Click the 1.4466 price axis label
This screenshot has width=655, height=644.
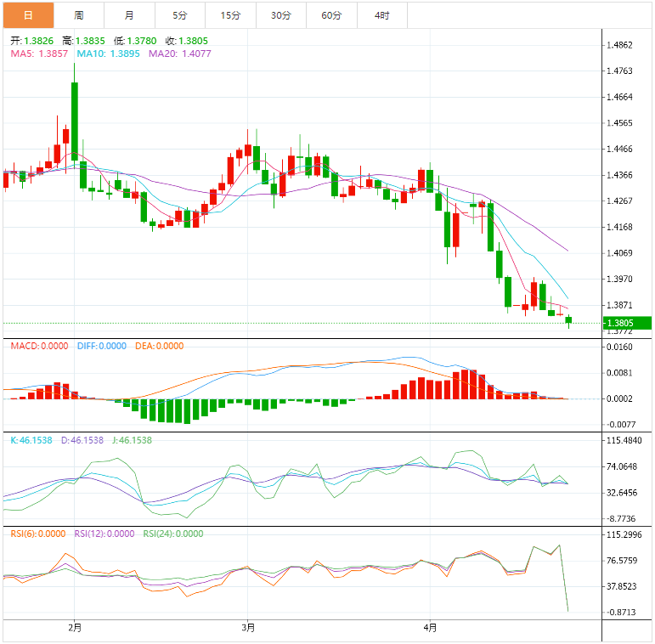[x=619, y=149]
